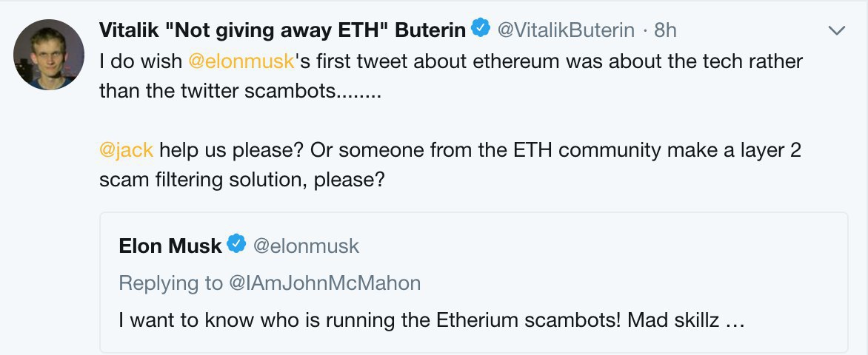Open Vitalik Buterin's profile avatar photo
The height and width of the screenshot is (355, 868).
(49, 55)
